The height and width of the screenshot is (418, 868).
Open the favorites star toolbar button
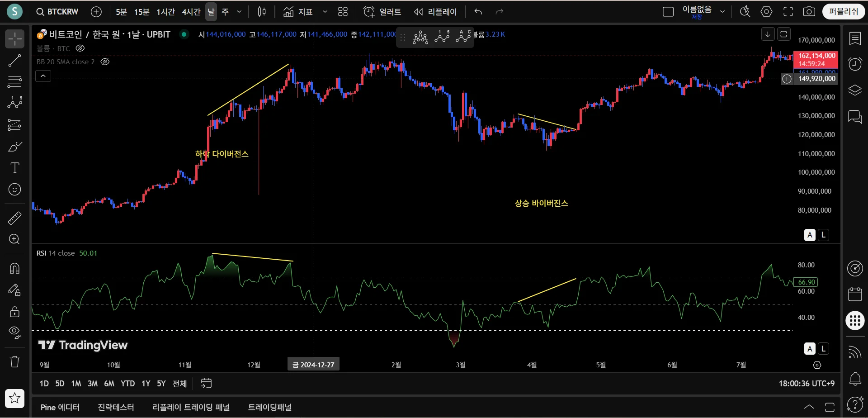(x=14, y=398)
